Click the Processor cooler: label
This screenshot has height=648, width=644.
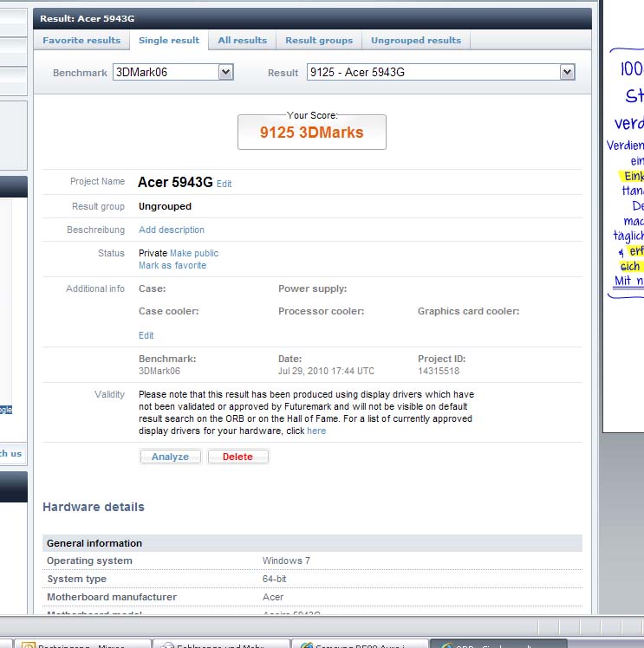pyautogui.click(x=322, y=311)
